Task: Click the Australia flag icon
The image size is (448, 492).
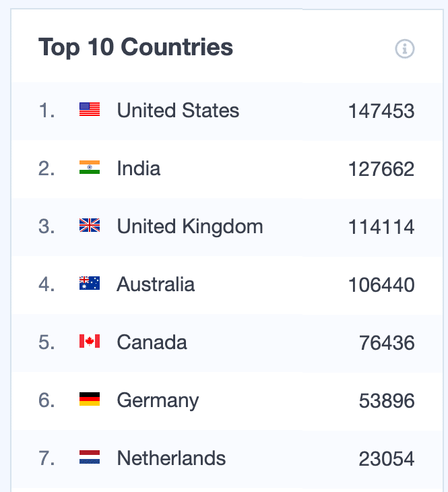Action: pyautogui.click(x=90, y=284)
